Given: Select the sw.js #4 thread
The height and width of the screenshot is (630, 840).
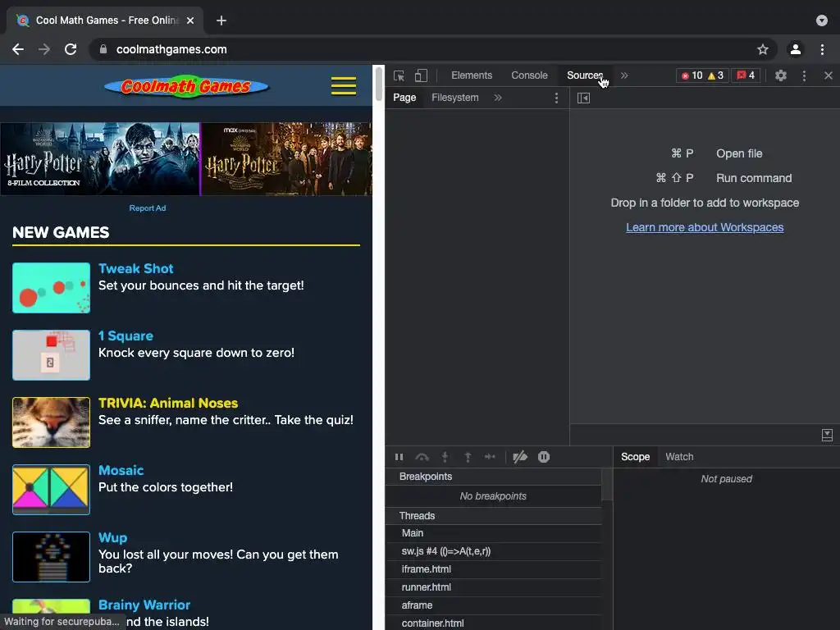Looking at the screenshot, I should click(x=493, y=551).
